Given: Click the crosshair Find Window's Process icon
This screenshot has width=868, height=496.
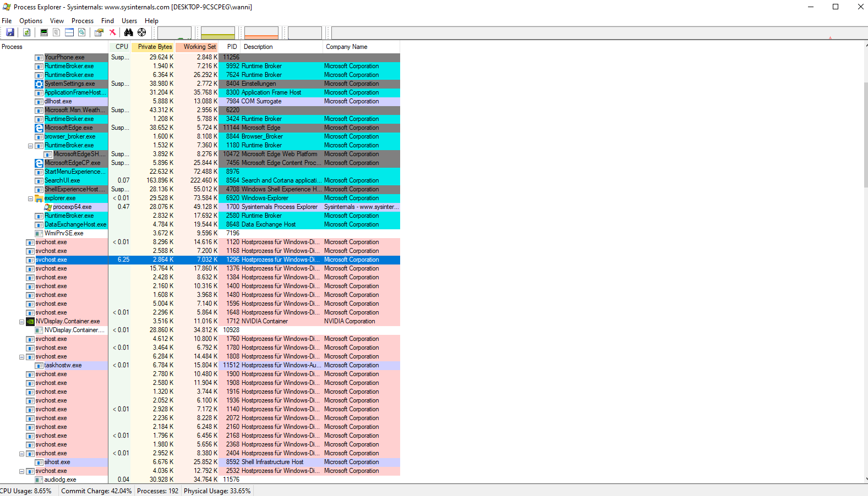Looking at the screenshot, I should pyautogui.click(x=142, y=32).
